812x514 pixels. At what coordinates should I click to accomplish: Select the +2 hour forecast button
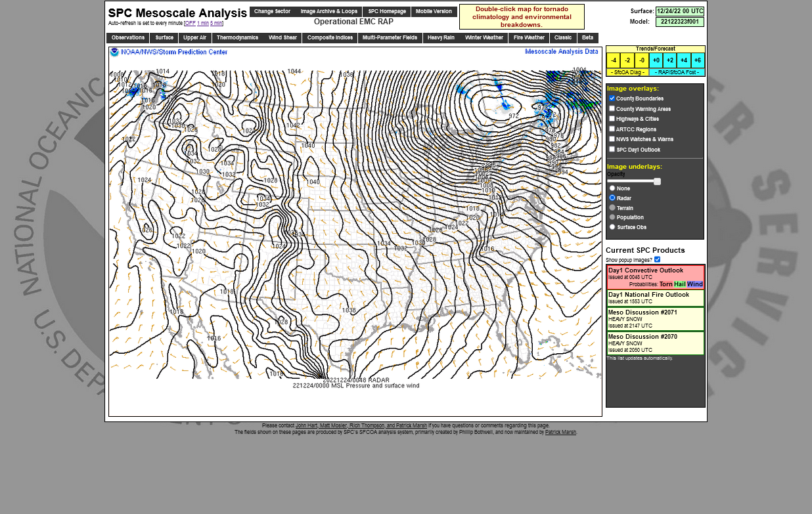point(669,60)
